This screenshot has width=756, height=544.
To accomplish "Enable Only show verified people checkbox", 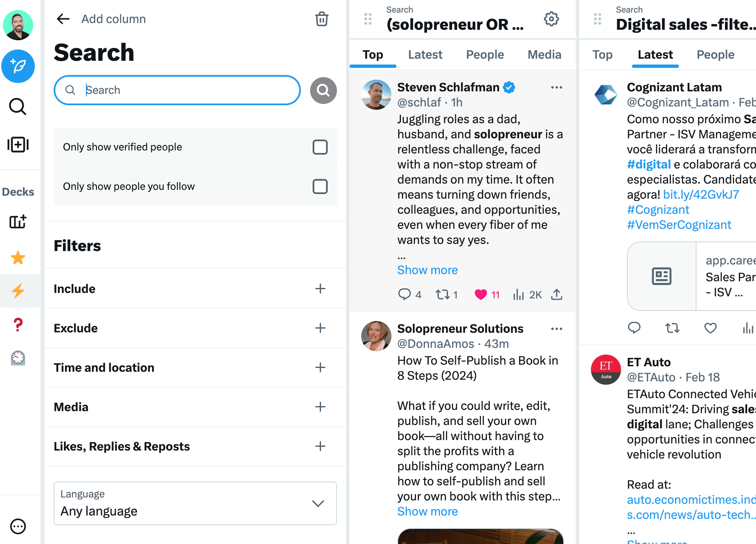I will pyautogui.click(x=320, y=147).
